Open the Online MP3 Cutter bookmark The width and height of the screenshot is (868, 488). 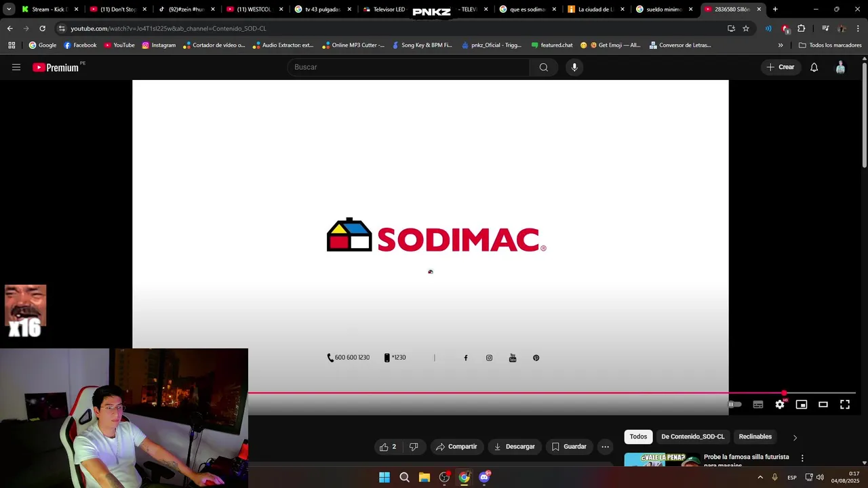pos(353,45)
